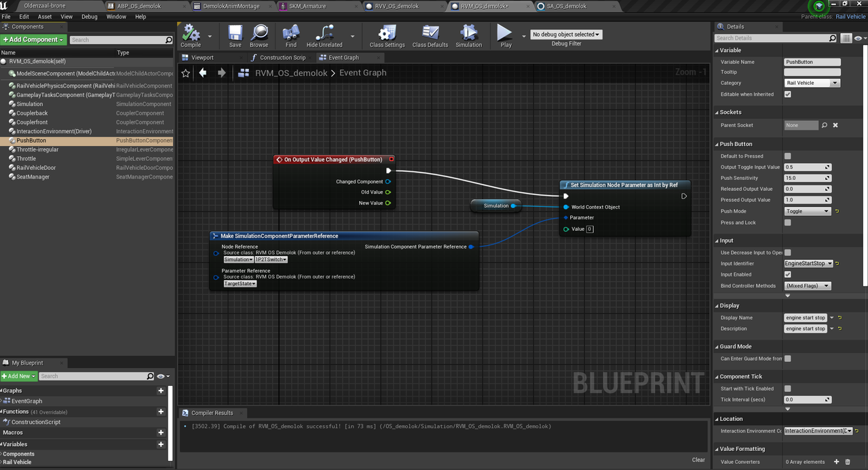The height and width of the screenshot is (470, 868).
Task: Add a new macro with plus icon
Action: [x=161, y=433]
